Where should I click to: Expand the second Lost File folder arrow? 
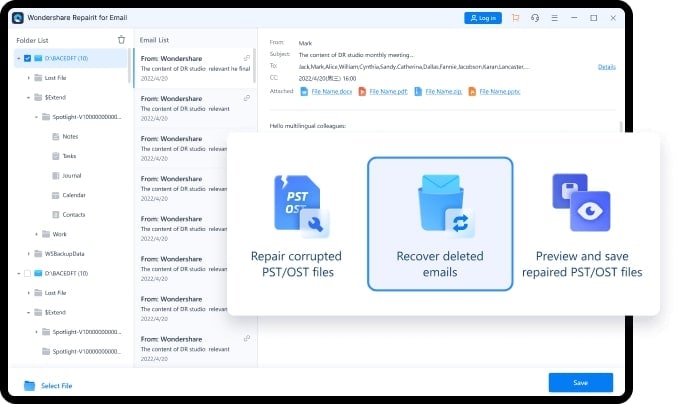(29, 293)
